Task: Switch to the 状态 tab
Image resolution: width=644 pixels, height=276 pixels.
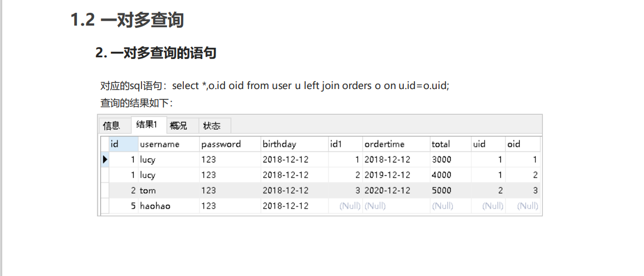Action: [x=212, y=126]
